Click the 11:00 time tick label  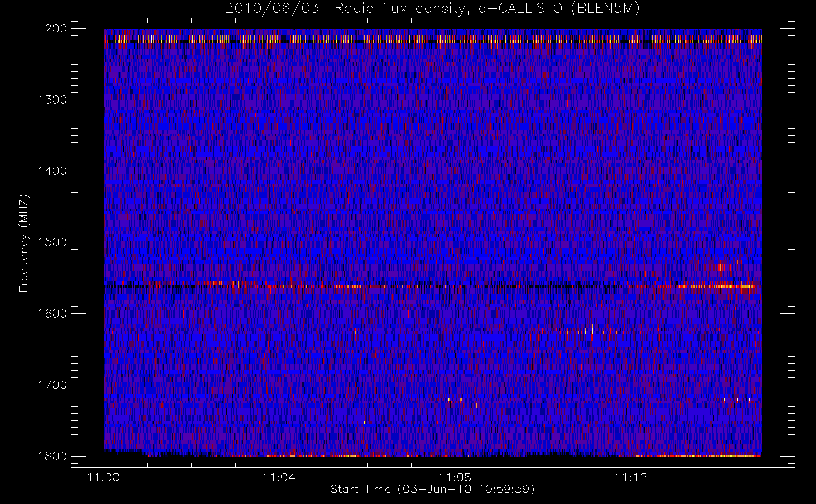pos(103,477)
